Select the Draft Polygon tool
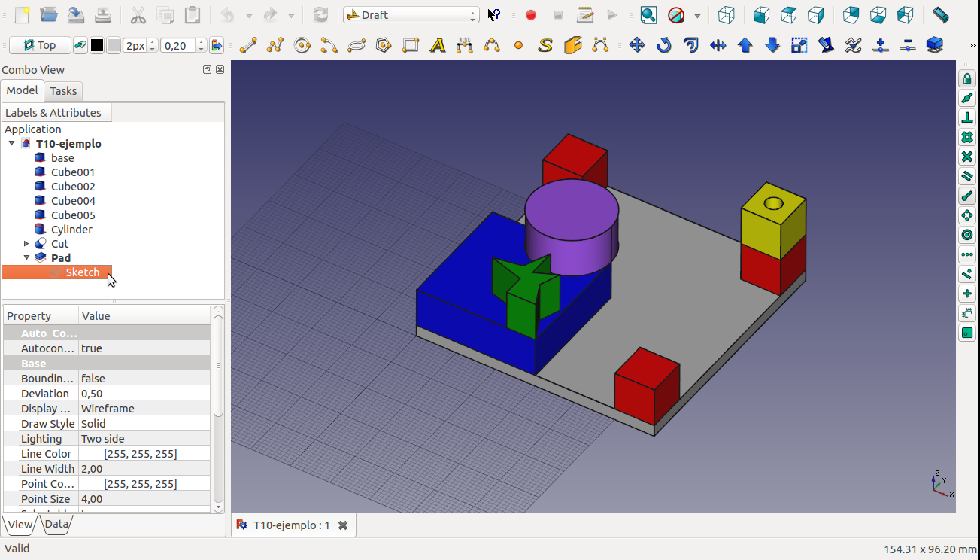The height and width of the screenshot is (560, 980). (384, 46)
